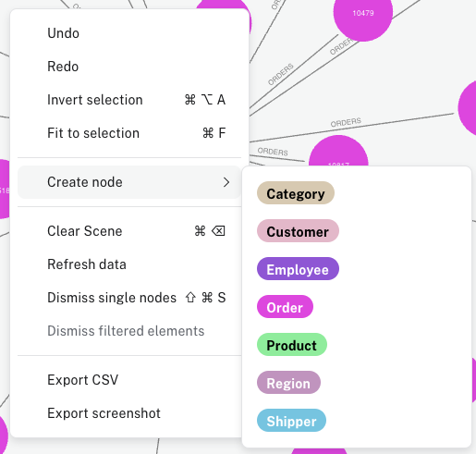This screenshot has width=476, height=454.
Task: Choose Export CSV menu entry
Action: [x=129, y=380]
